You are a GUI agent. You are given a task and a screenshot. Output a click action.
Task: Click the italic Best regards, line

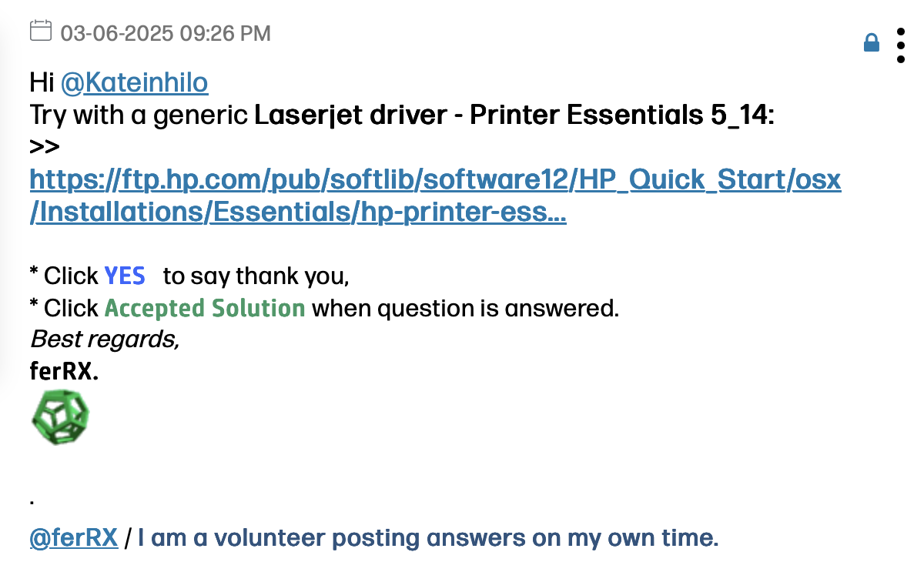click(105, 339)
